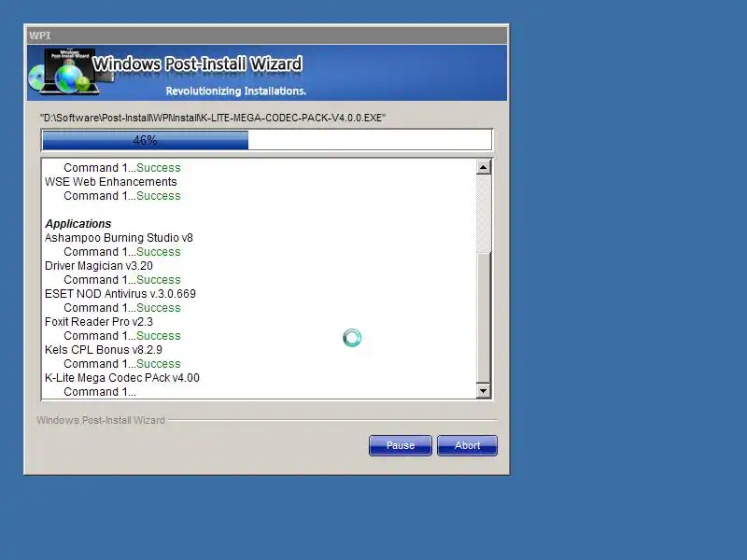The width and height of the screenshot is (747, 560).
Task: Click the 'Windows Post-Install Wizard' banner title
Action: point(197,63)
